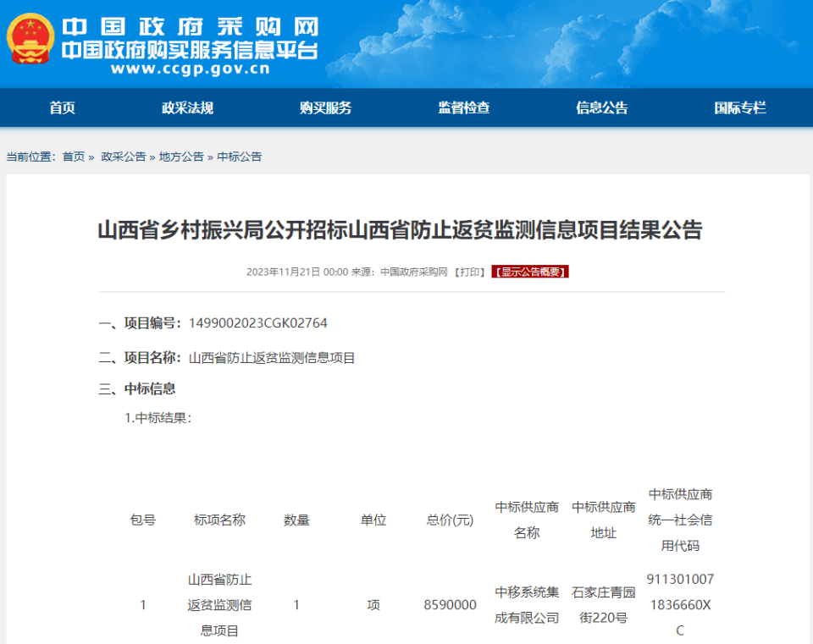
Task: Open the 地方公告 breadcrumb link
Action: (181, 157)
